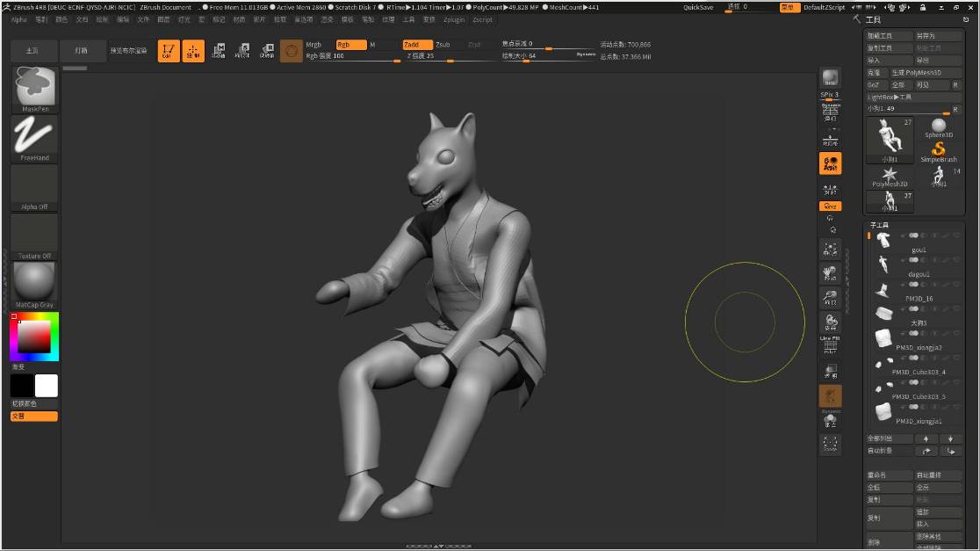Toggle the Mrgb channel
This screenshot has height=551, width=980.
tap(313, 45)
